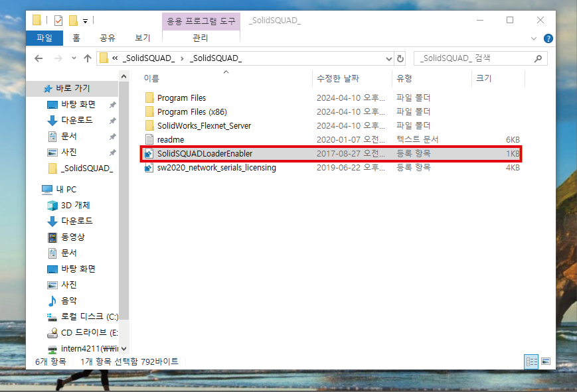The width and height of the screenshot is (577, 392).
Task: Open pinned 바탕 화면 under quick access
Action: [78, 104]
